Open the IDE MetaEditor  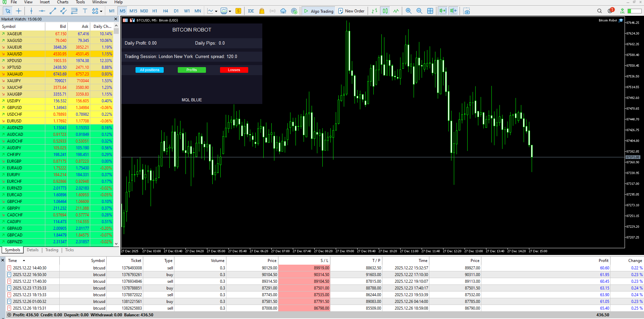click(251, 11)
